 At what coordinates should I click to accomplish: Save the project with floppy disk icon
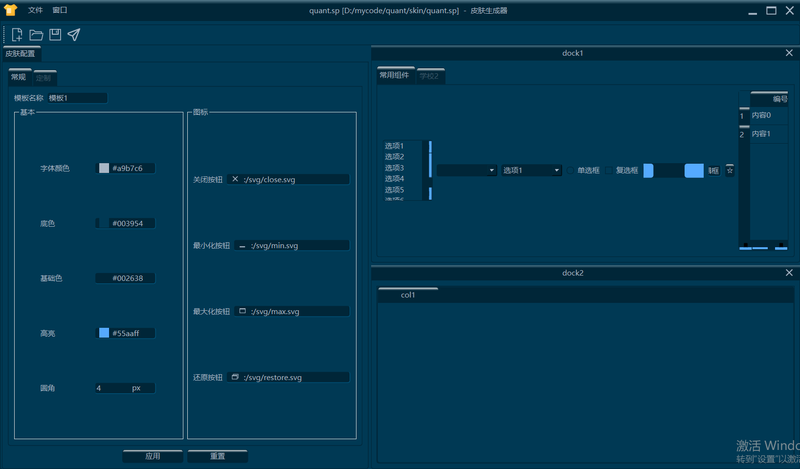[x=55, y=35]
